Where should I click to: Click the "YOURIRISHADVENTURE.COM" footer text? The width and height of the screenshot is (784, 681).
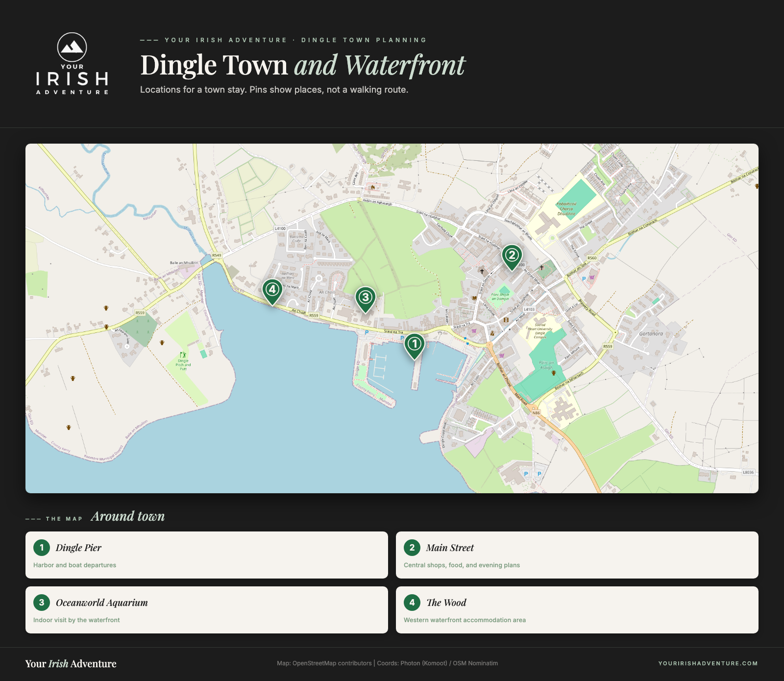click(708, 663)
